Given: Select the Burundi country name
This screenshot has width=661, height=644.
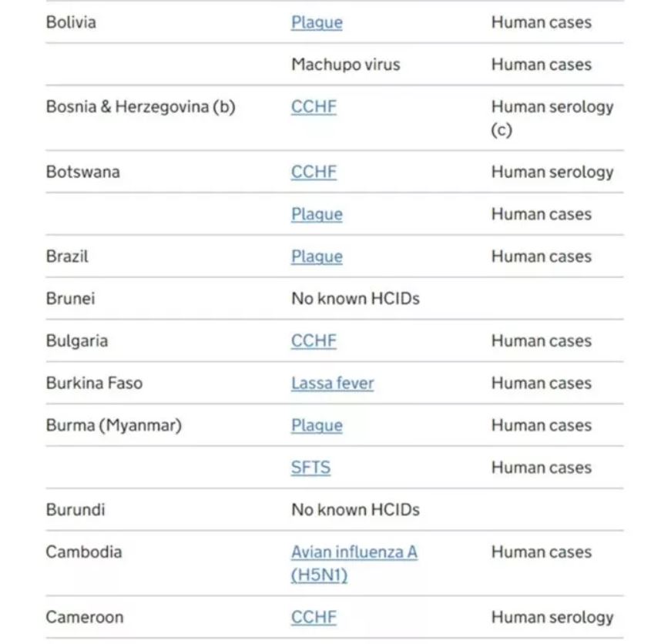Looking at the screenshot, I should click(x=75, y=510).
